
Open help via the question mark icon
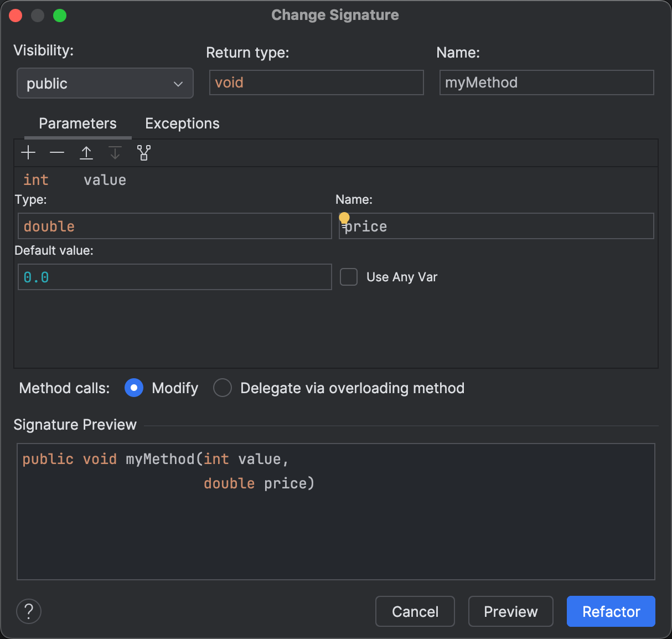(28, 611)
